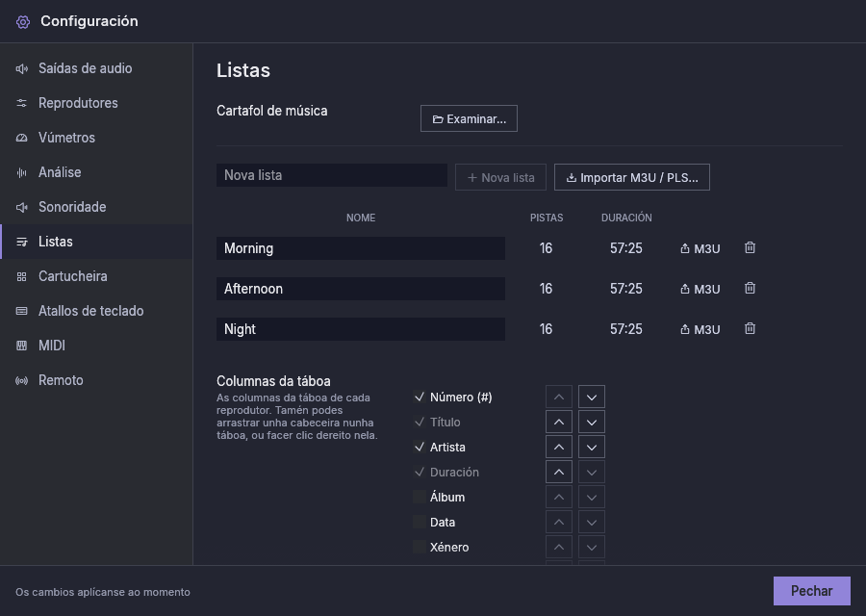Enable the Data column checkbox
The height and width of the screenshot is (616, 866).
[420, 522]
